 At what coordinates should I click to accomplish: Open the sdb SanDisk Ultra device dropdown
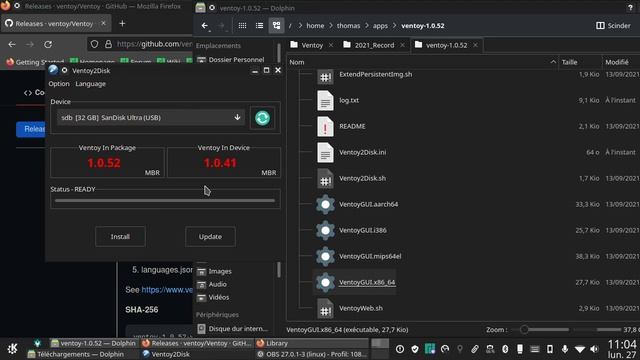151,118
